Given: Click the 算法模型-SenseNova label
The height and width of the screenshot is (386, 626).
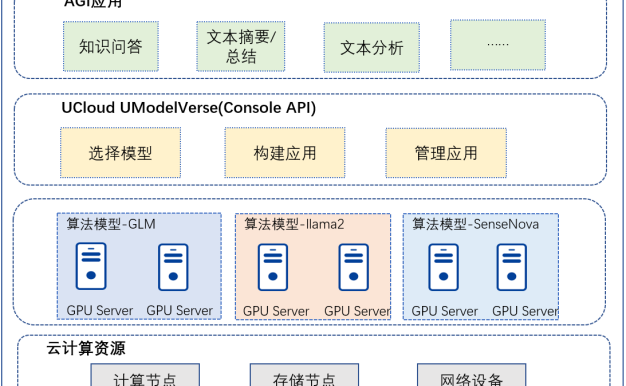Looking at the screenshot, I should (475, 224).
